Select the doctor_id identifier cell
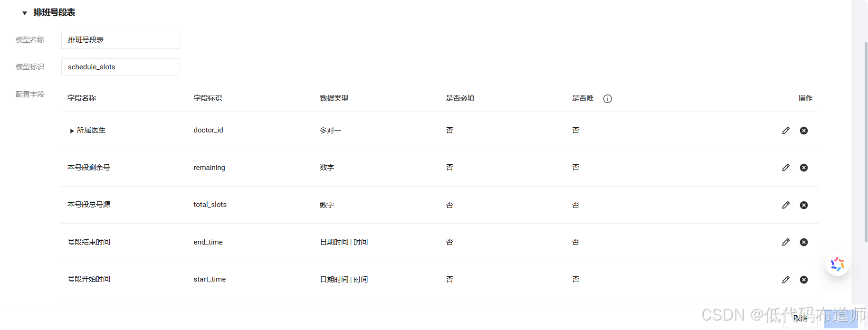 point(208,130)
